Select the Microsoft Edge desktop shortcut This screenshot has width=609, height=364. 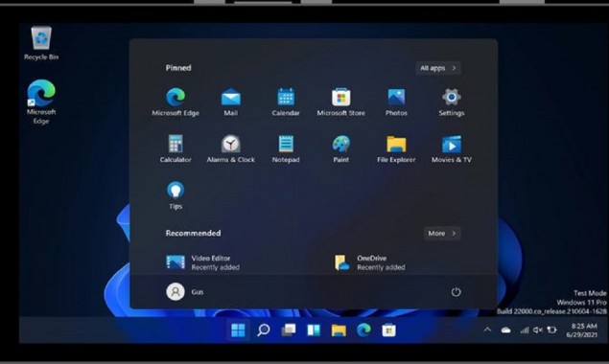click(x=41, y=102)
